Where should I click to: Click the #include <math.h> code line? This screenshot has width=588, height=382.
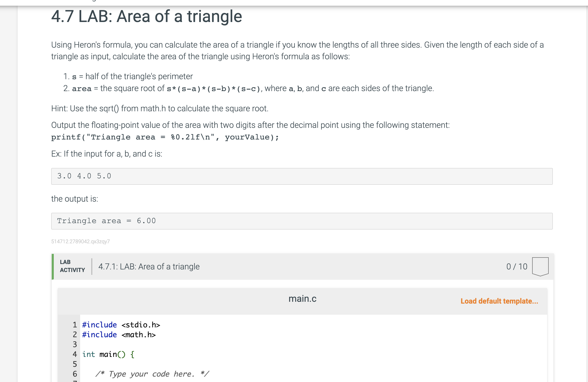point(119,335)
